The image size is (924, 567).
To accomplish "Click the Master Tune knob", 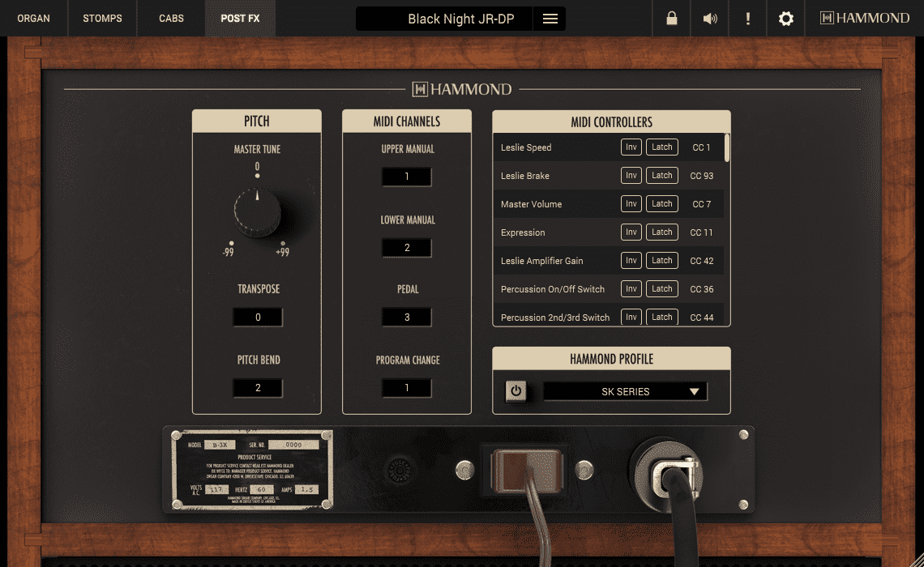I will tap(257, 212).
